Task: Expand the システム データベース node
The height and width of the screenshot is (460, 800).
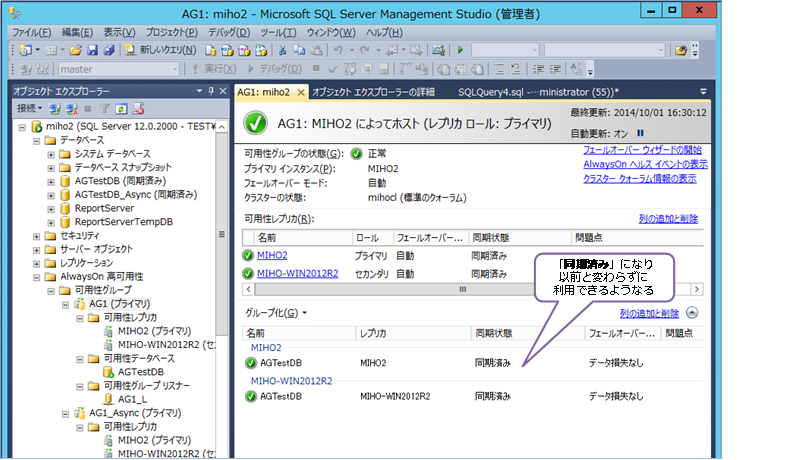Action: point(51,154)
